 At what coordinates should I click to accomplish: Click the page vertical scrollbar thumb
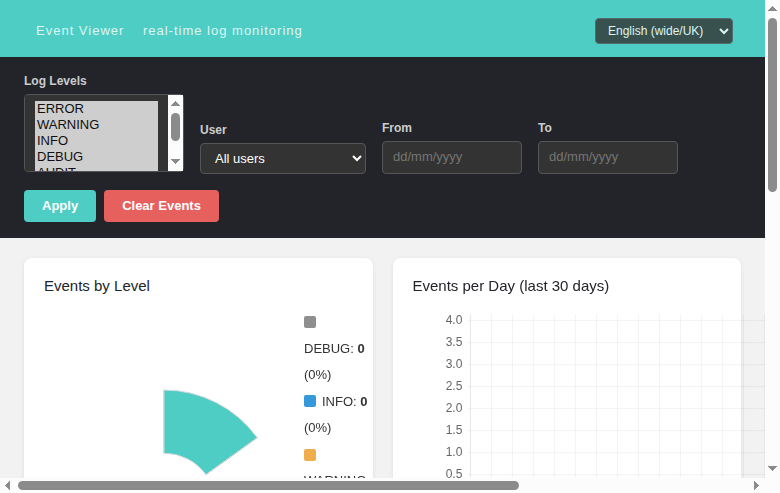point(772,104)
